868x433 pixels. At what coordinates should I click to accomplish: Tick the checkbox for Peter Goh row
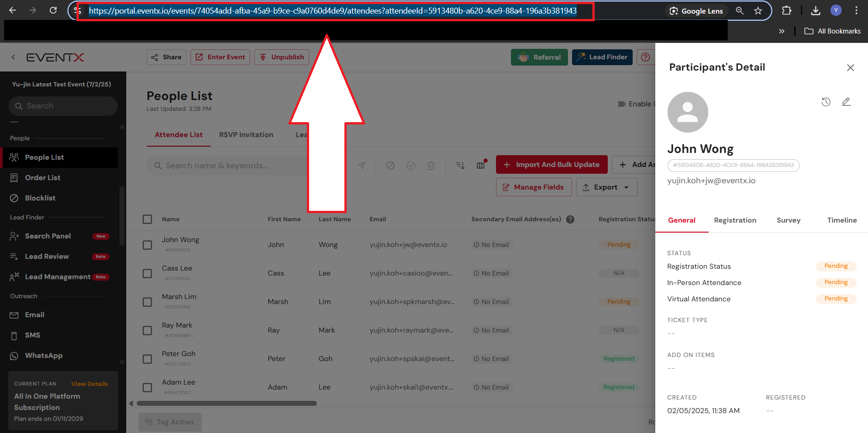tap(147, 359)
